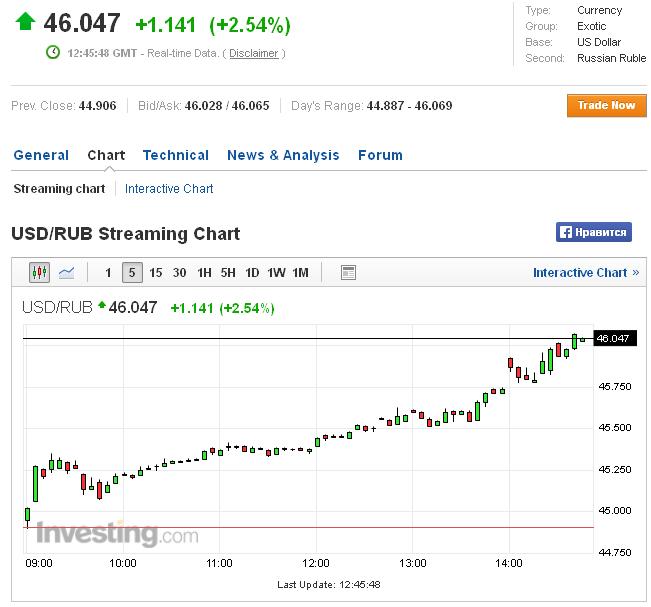Select the 5H timeframe
This screenshot has width=651, height=607.
(228, 273)
